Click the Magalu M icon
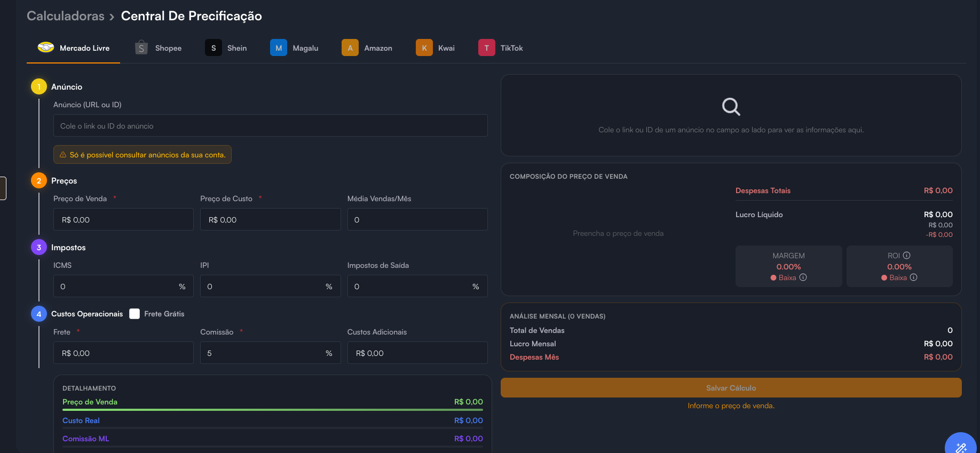The height and width of the screenshot is (453, 980). coord(279,47)
